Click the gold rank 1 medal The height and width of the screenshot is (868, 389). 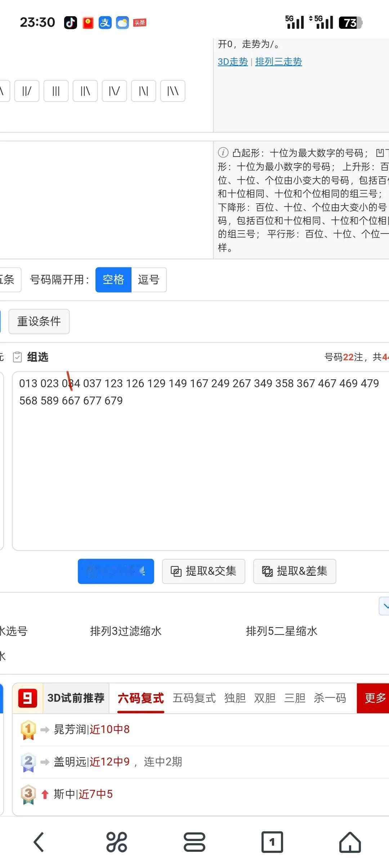point(28,730)
